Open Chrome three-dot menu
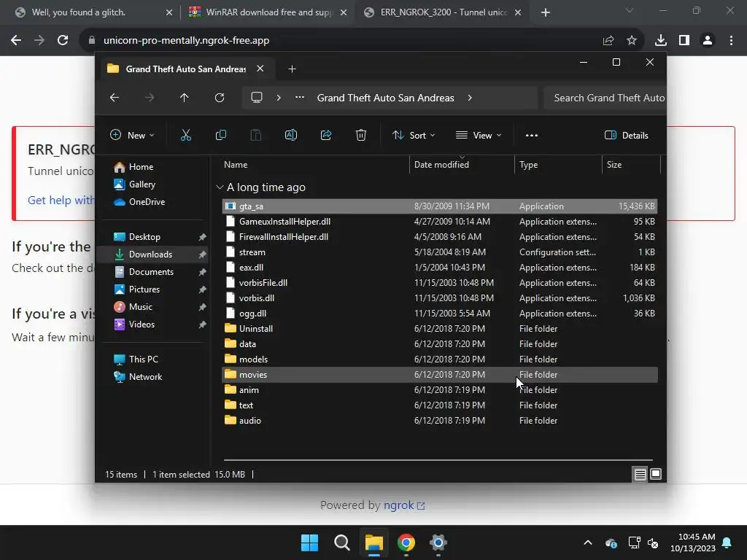Image resolution: width=747 pixels, height=560 pixels. click(x=731, y=41)
